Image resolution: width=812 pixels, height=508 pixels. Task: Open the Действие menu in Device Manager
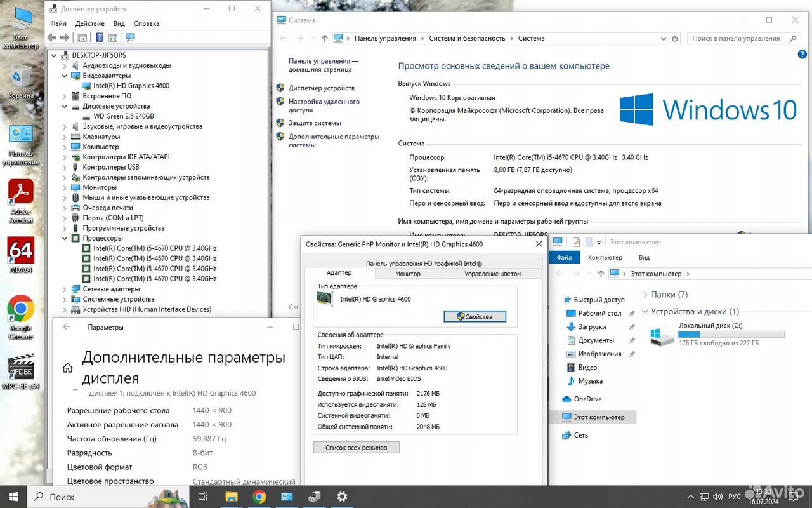pyautogui.click(x=90, y=23)
